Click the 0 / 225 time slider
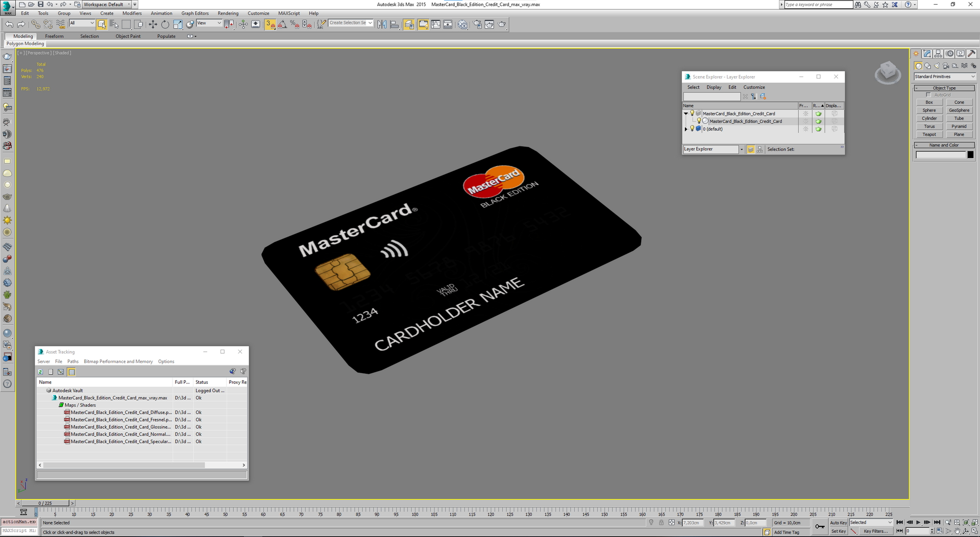The image size is (980, 537). pos(45,503)
